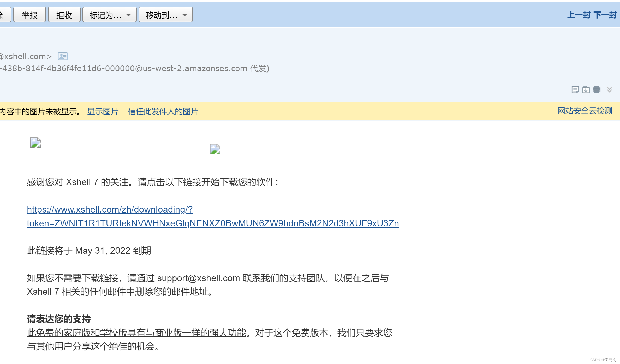Go to previous email via 上一封
This screenshot has width=620, height=364.
[x=579, y=15]
